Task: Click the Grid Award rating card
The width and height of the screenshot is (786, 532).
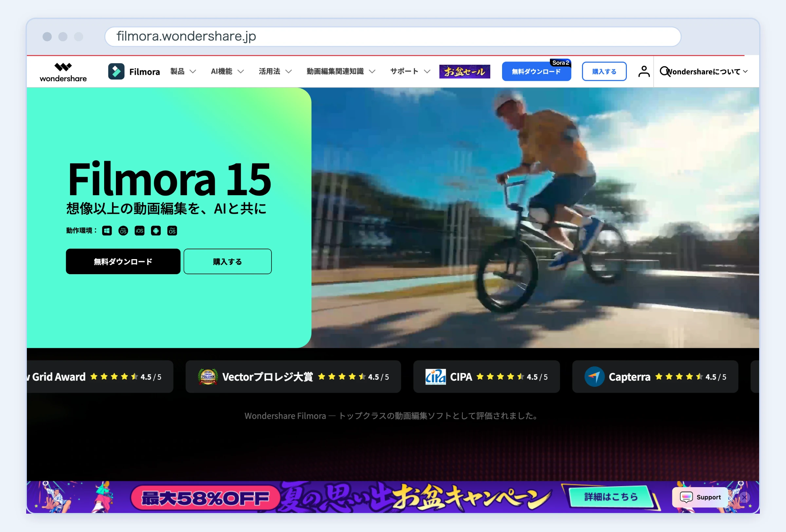Action: 100,376
